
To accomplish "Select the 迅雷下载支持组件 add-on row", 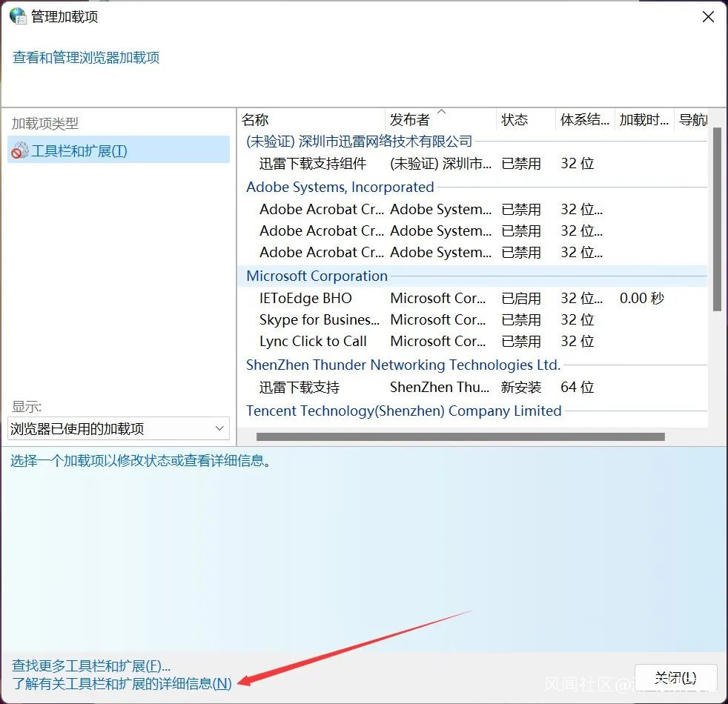I will click(472, 163).
